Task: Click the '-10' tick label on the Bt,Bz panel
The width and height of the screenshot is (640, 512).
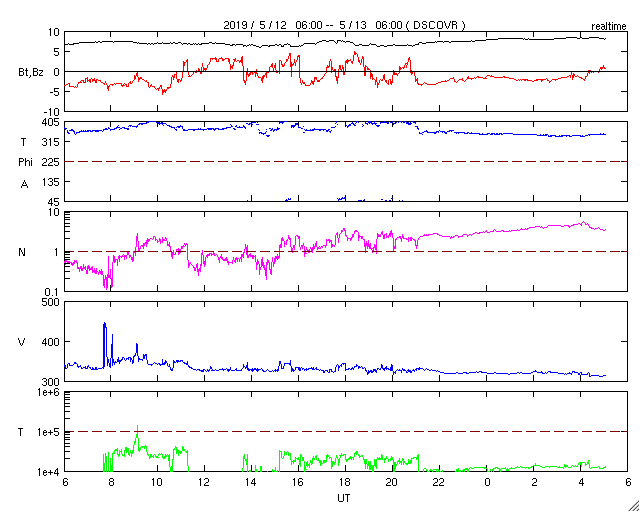Action: (x=51, y=112)
